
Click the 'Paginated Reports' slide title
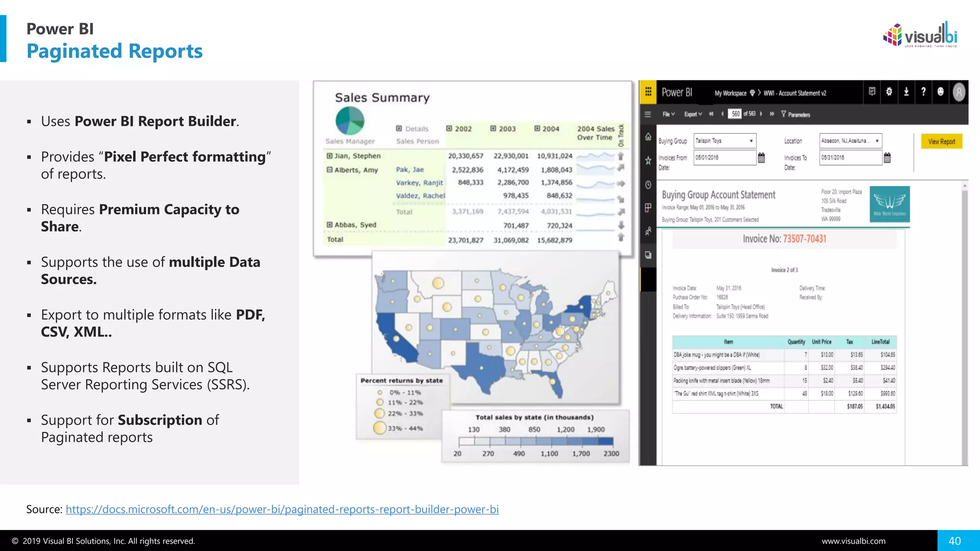click(x=114, y=51)
